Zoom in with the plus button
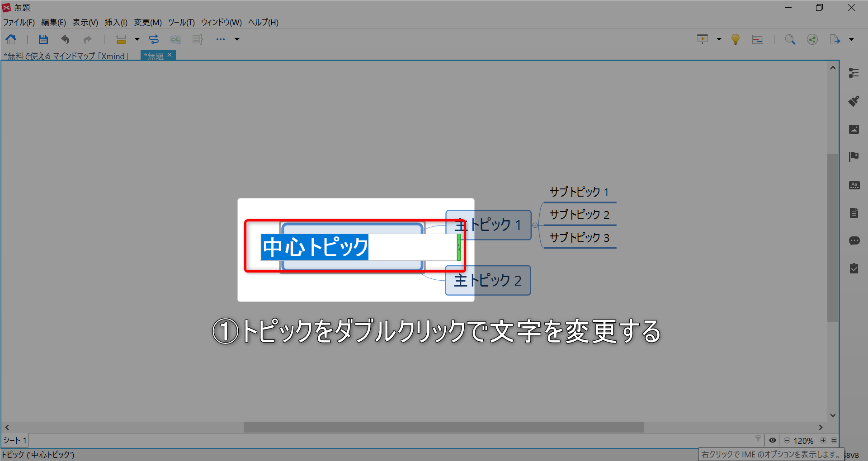Image resolution: width=868 pixels, height=461 pixels. [x=823, y=440]
